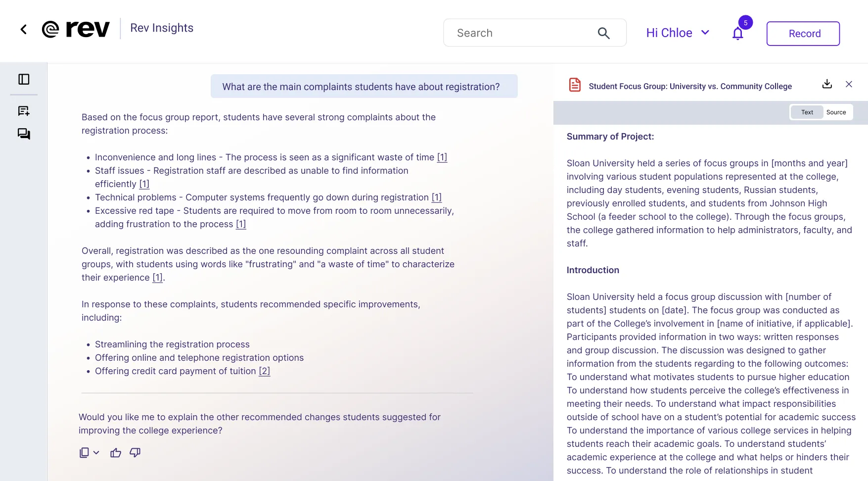The height and width of the screenshot is (481, 868).
Task: Go back using the left chevron arrow
Action: [23, 30]
